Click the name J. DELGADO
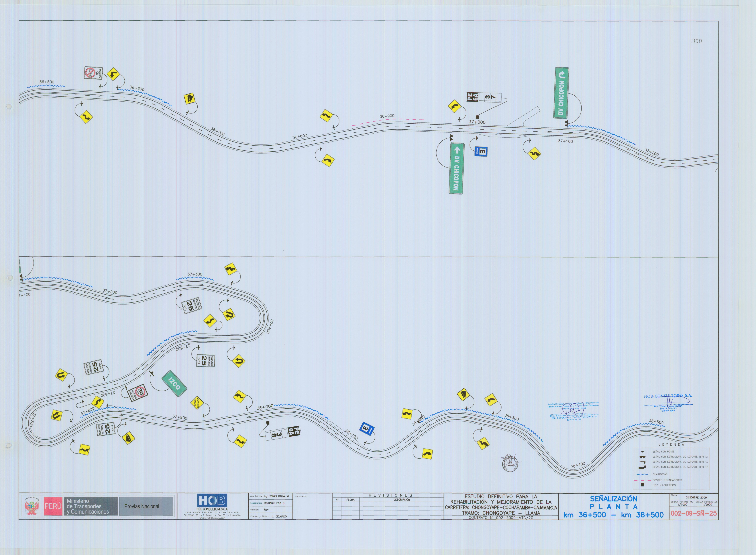The height and width of the screenshot is (555, 756). coord(279,516)
